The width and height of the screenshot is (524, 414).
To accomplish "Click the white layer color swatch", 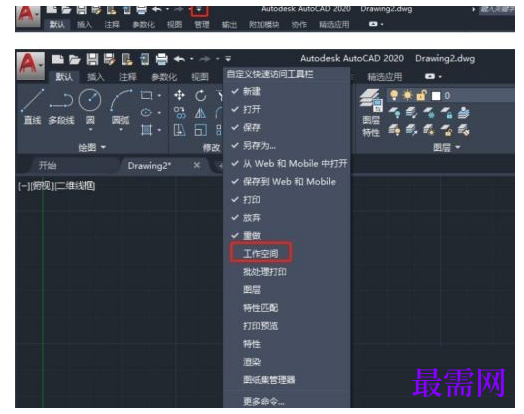I will click(436, 96).
